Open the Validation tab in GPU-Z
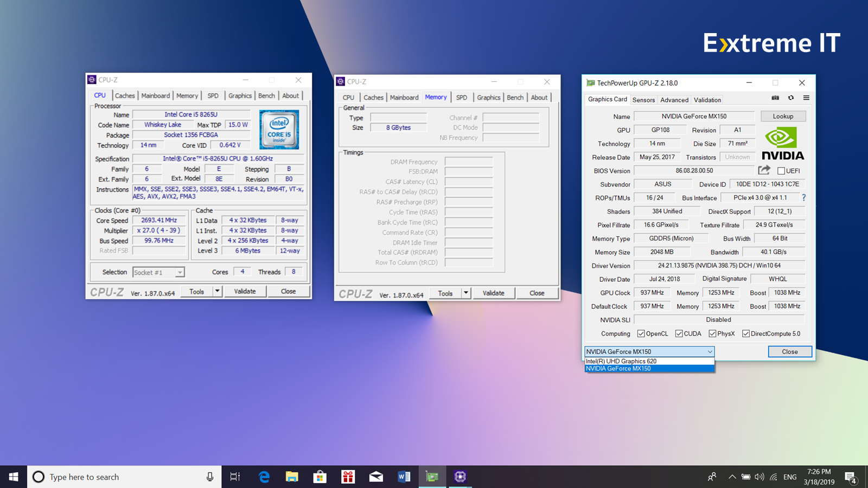The image size is (868, 488). tap(707, 100)
